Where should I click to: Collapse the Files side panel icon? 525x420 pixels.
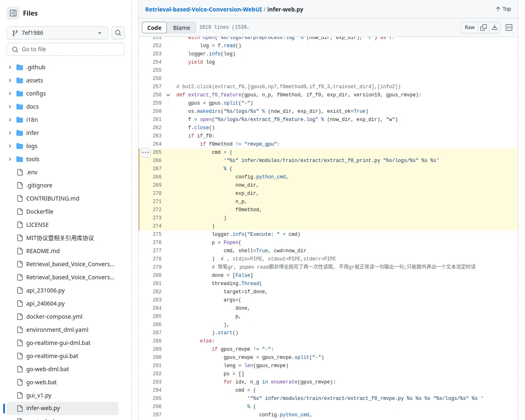coord(13,13)
